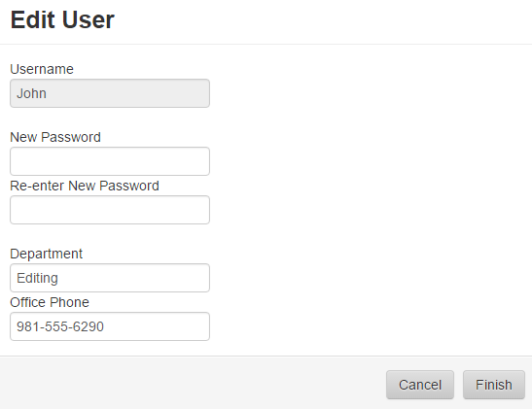Click the Edit User heading
Screen dimensions: 532x409
pos(62,19)
